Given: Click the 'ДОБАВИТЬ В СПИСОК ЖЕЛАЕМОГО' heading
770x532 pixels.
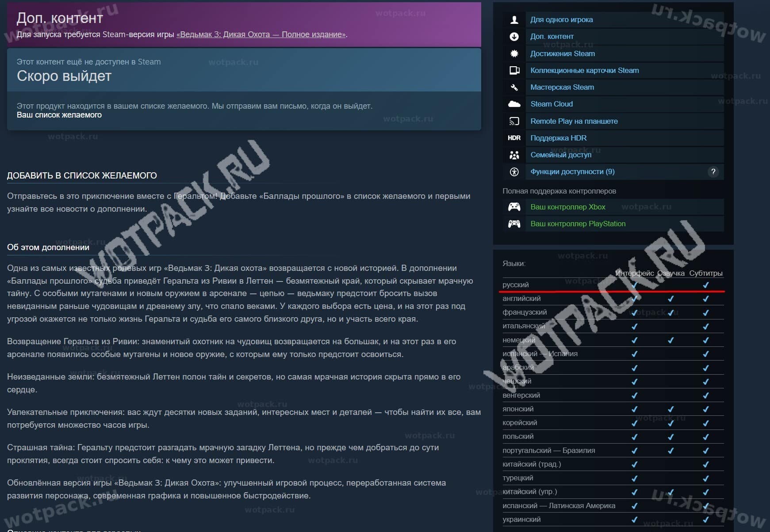Looking at the screenshot, I should [82, 175].
